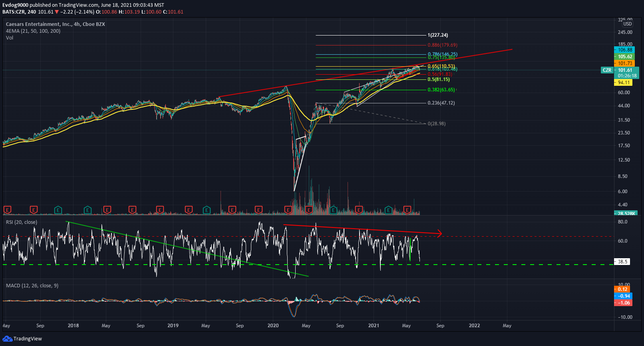Image resolution: width=644 pixels, height=346 pixels.
Task: Click the RSI 80.0 scale label
Action: [623, 222]
